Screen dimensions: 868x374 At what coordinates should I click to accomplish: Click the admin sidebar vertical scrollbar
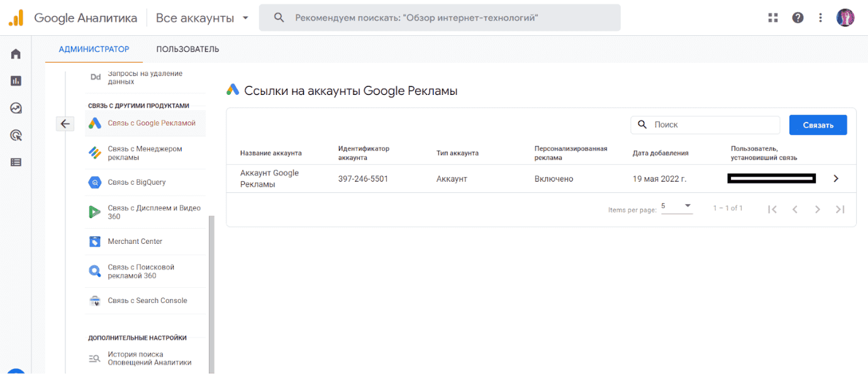click(211, 294)
